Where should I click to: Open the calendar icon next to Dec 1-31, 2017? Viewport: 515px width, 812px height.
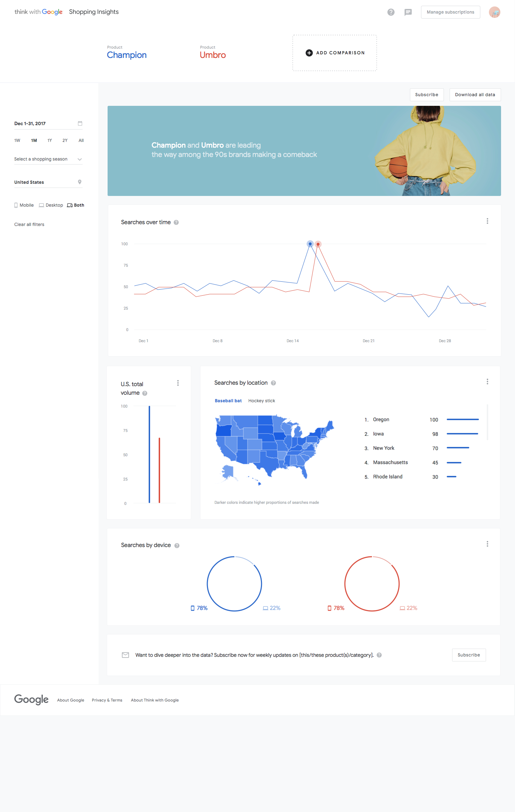(x=80, y=123)
